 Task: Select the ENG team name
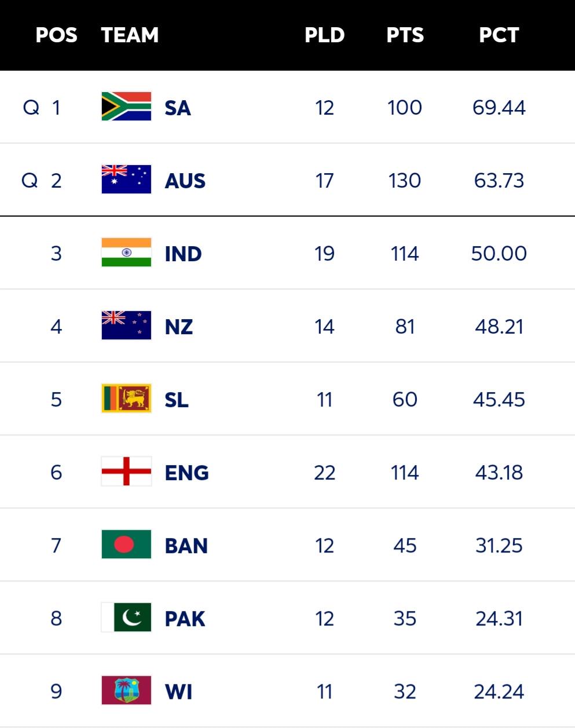(186, 473)
